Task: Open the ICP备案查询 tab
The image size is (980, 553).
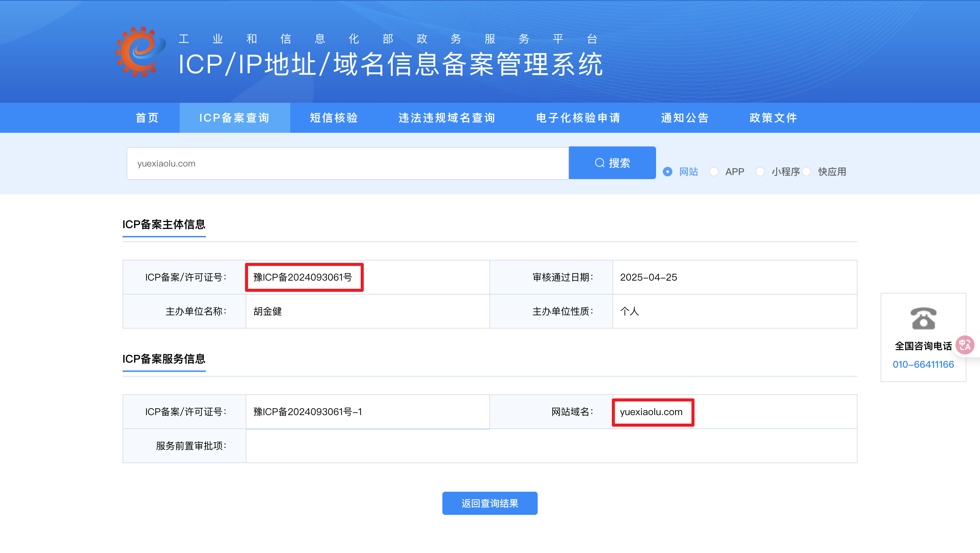Action: pyautogui.click(x=234, y=117)
